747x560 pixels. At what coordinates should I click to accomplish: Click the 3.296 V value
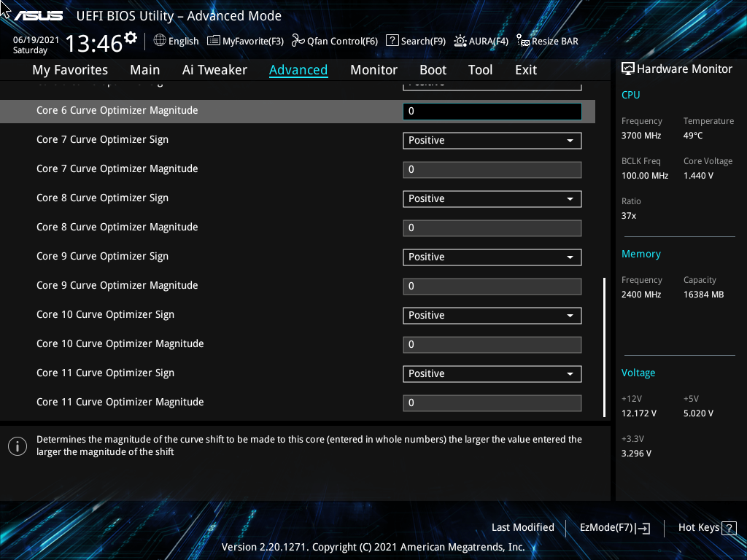(636, 454)
